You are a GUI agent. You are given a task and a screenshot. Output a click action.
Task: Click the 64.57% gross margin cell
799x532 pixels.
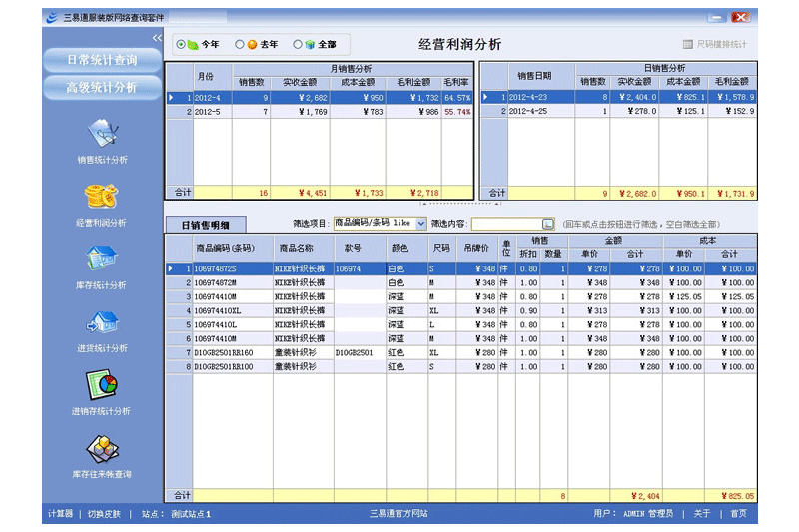coord(457,97)
